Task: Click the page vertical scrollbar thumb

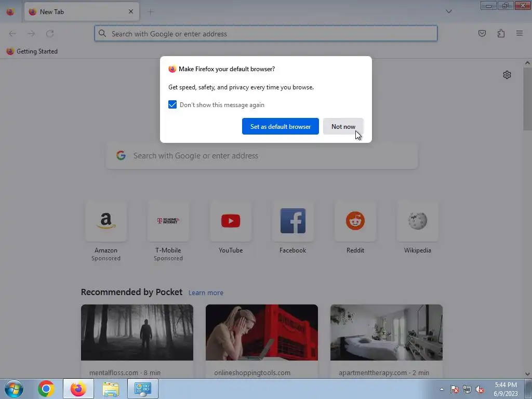Action: tap(527, 99)
